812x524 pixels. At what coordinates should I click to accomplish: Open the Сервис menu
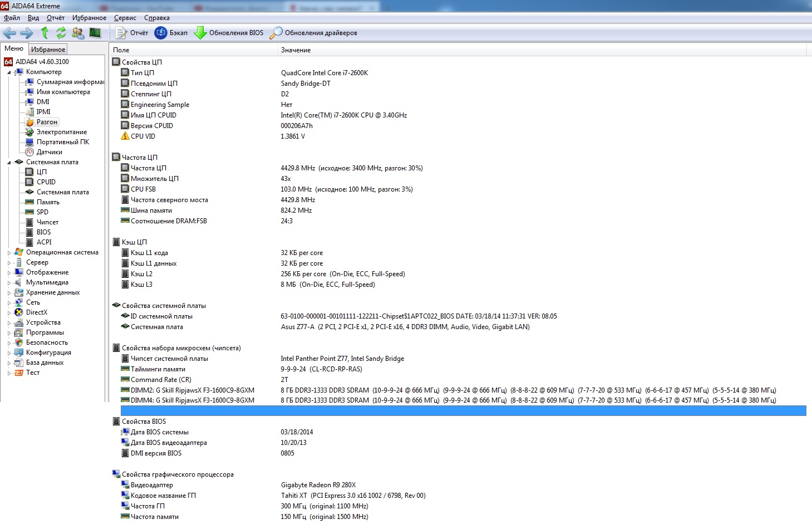125,18
